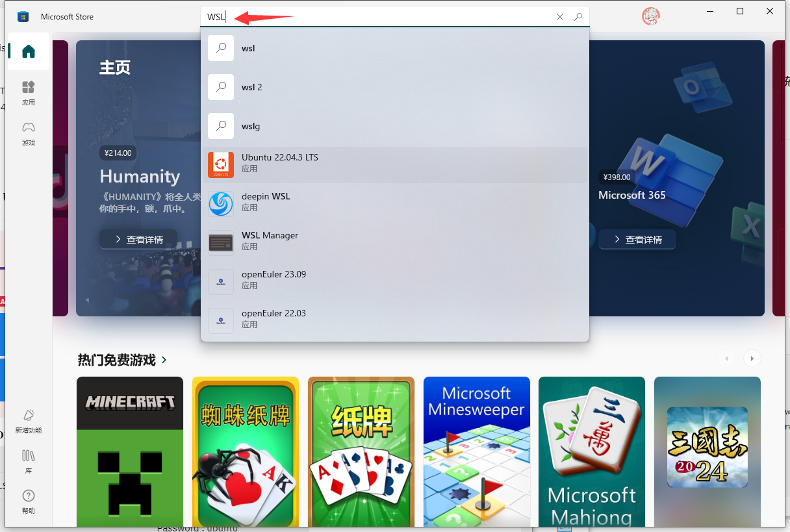Open the Microsoft Mahjong tile
The width and height of the screenshot is (790, 532).
(x=592, y=451)
